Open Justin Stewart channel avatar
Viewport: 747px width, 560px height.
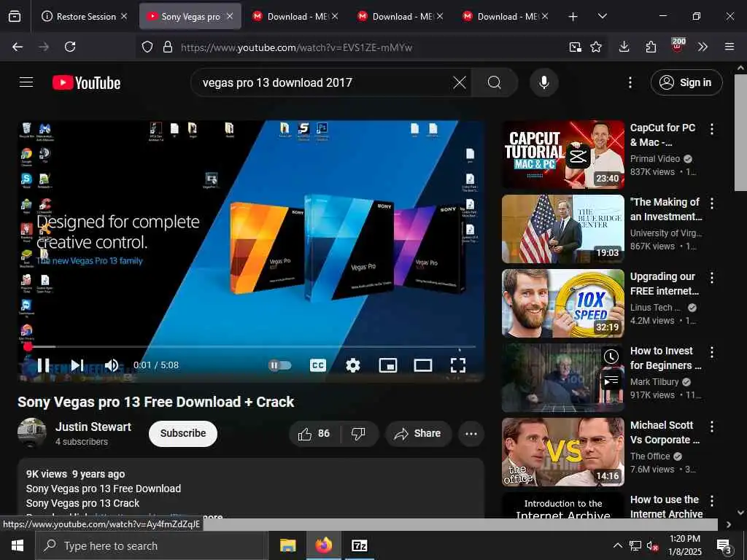(x=32, y=432)
